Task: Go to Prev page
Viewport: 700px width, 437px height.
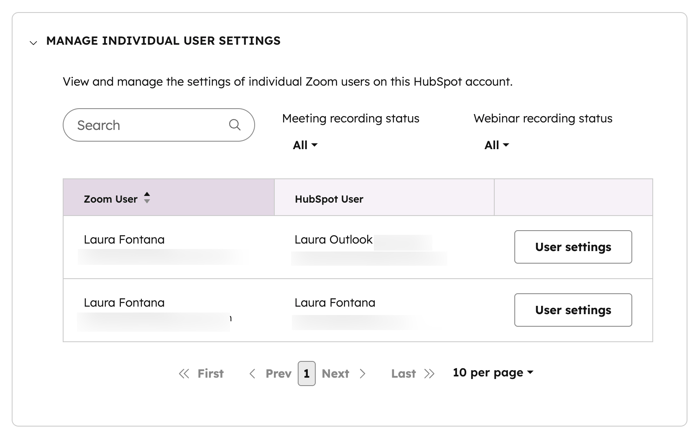Action: click(270, 374)
